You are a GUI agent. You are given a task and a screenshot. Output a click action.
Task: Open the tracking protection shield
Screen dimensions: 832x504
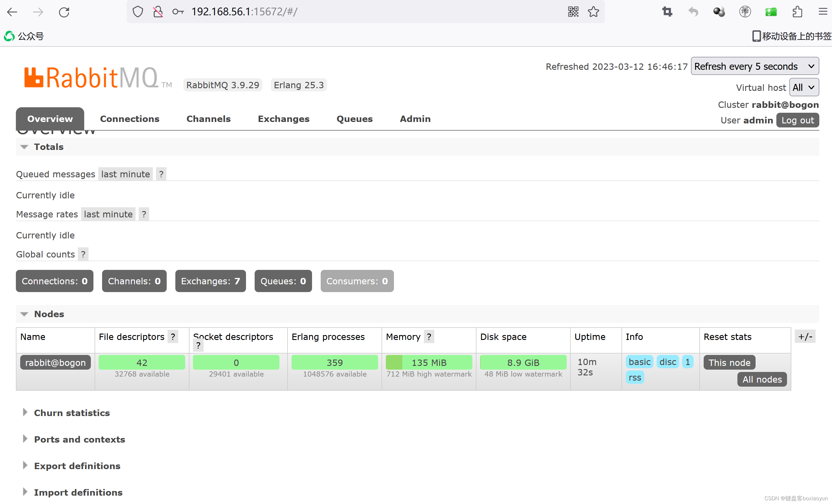138,11
